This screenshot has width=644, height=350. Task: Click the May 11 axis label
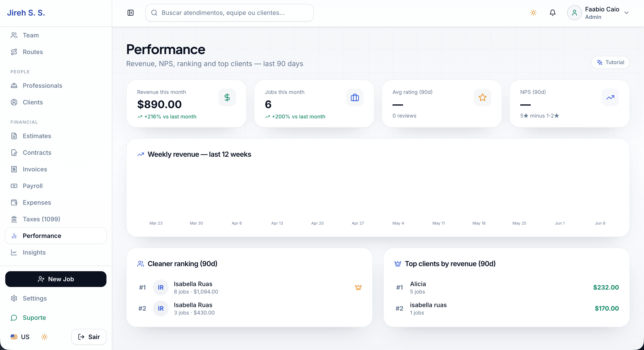pos(439,223)
